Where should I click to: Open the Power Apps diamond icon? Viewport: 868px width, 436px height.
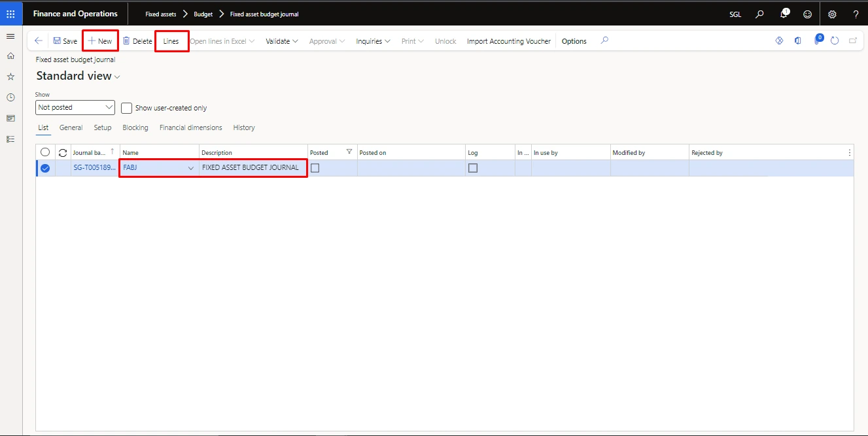tap(779, 41)
